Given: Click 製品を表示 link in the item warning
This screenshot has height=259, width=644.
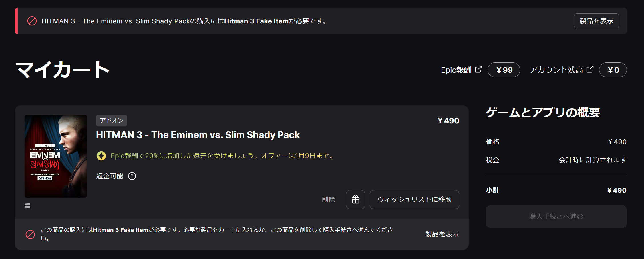Looking at the screenshot, I should [442, 234].
